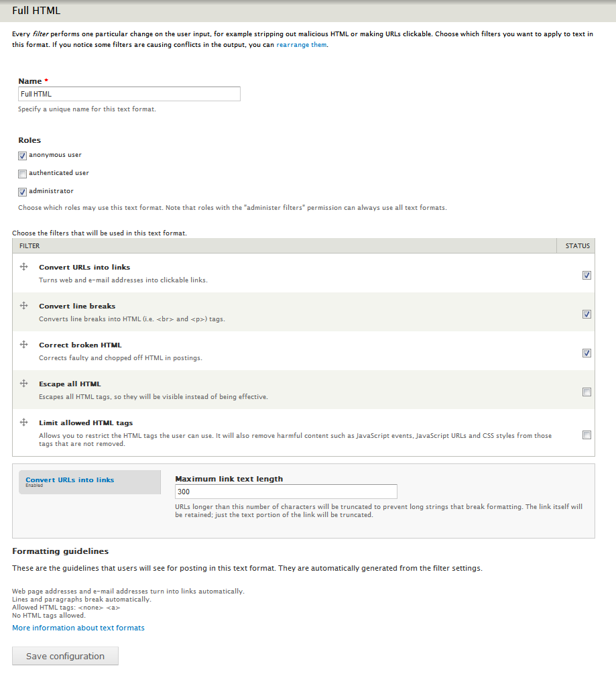Follow the rearrange them link
Screen dimensions: 616x674
coord(302,45)
